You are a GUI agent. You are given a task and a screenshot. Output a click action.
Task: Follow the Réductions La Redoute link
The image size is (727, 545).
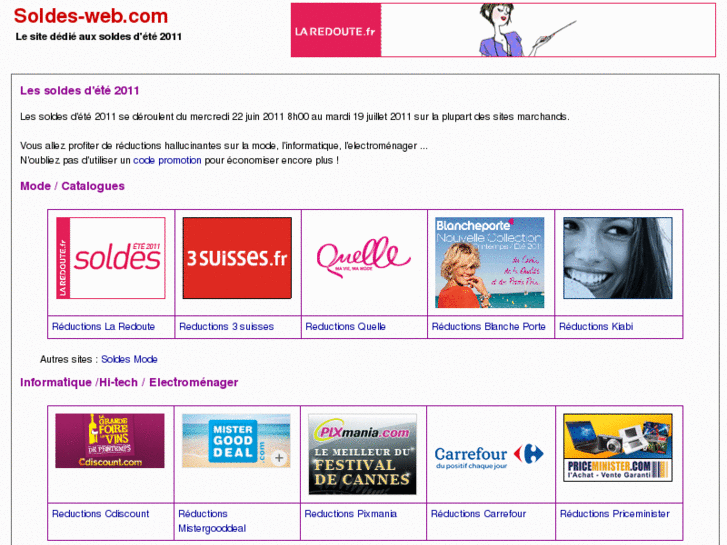pyautogui.click(x=103, y=327)
